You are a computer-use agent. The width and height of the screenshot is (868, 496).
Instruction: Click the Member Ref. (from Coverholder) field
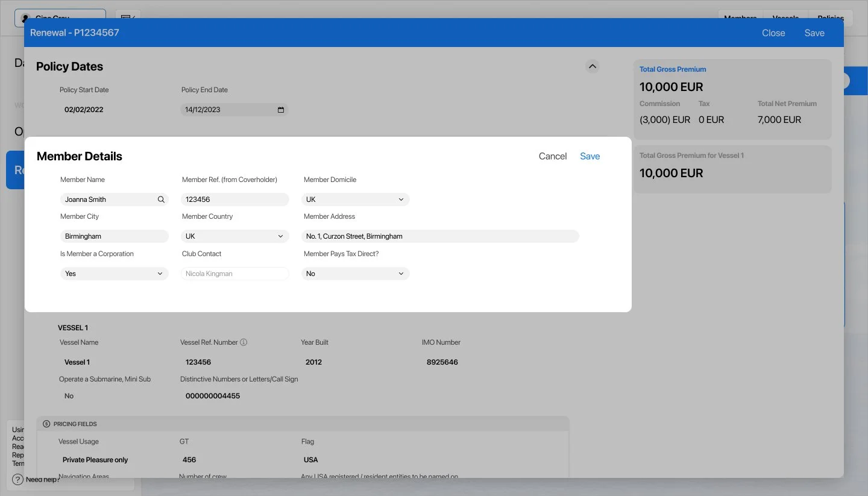tap(235, 199)
